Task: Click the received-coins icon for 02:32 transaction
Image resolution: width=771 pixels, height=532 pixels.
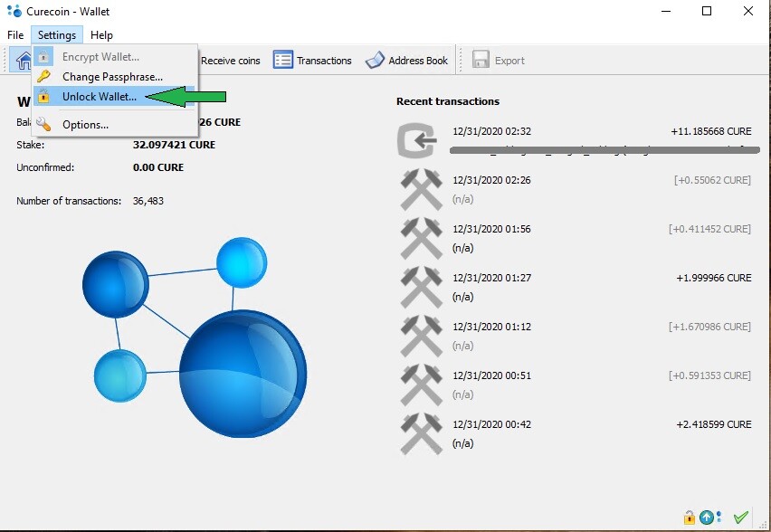Action: [x=417, y=140]
